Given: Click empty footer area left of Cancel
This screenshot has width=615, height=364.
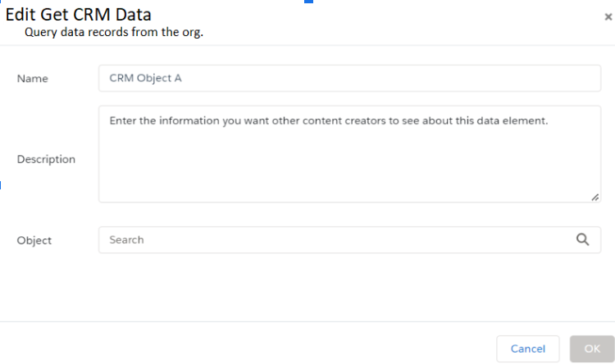Looking at the screenshot, I should tap(246, 348).
